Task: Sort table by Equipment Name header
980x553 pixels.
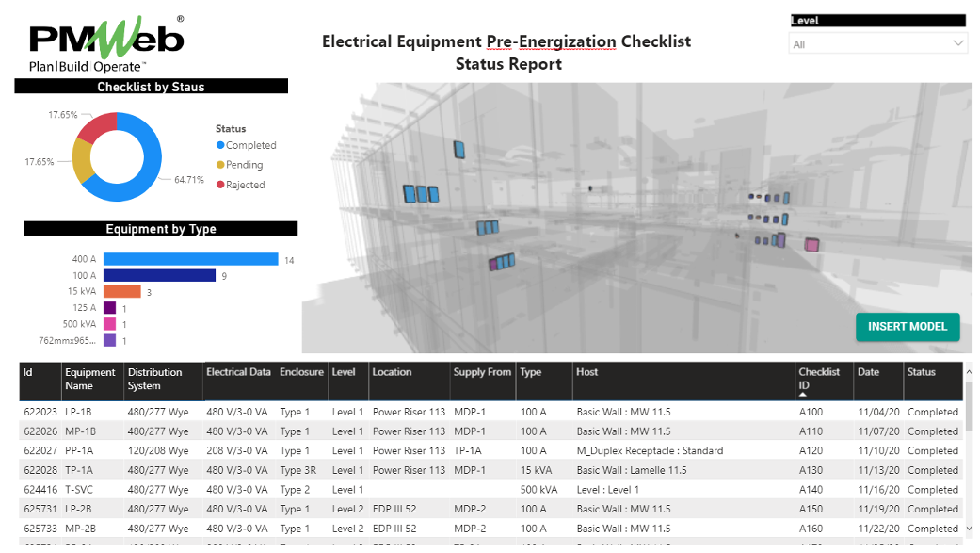Action: pyautogui.click(x=90, y=379)
